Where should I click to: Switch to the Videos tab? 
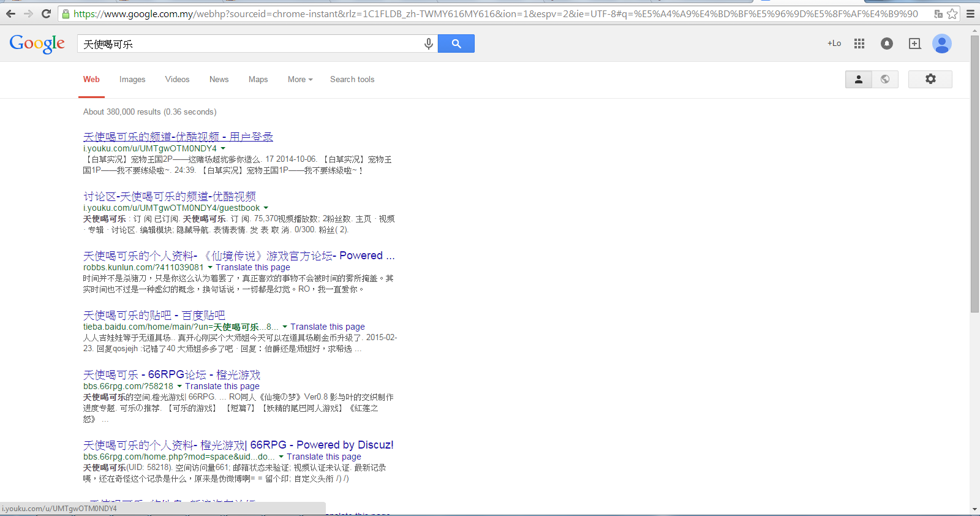click(177, 80)
